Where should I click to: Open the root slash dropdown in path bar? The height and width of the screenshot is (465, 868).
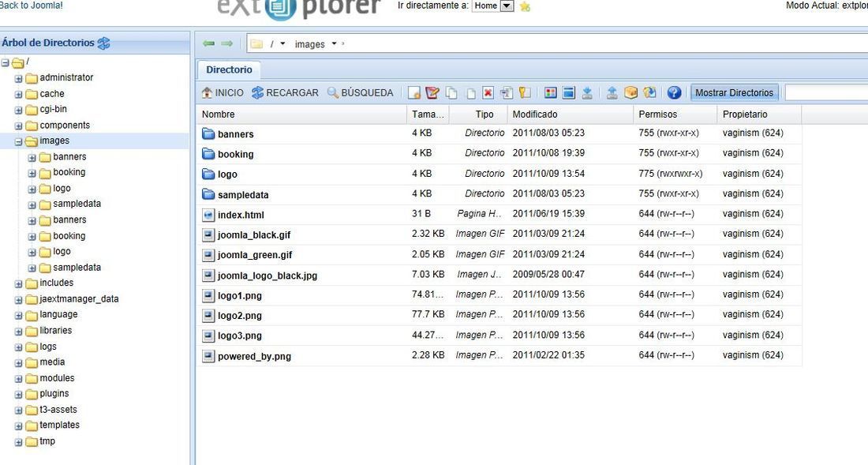click(x=282, y=43)
